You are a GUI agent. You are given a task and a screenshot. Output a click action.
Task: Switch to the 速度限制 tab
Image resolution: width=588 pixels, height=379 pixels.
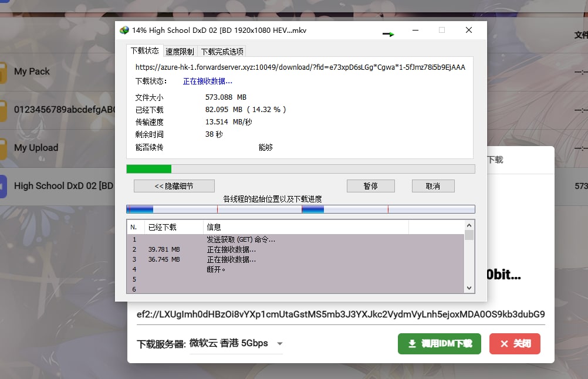click(180, 52)
